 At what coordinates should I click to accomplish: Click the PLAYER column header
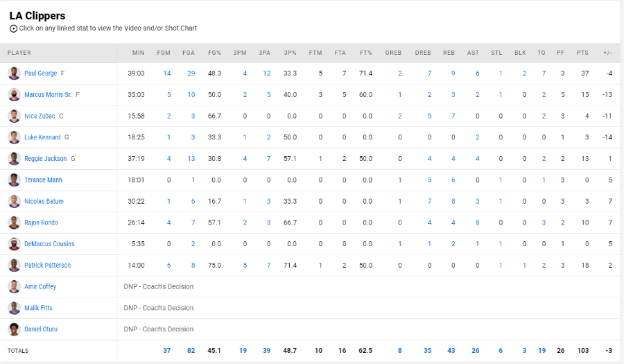pyautogui.click(x=19, y=53)
